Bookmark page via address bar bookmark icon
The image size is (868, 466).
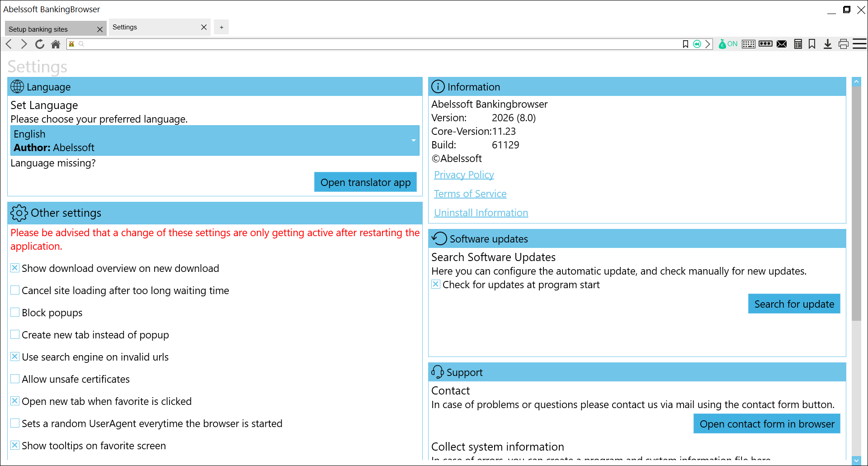(685, 44)
